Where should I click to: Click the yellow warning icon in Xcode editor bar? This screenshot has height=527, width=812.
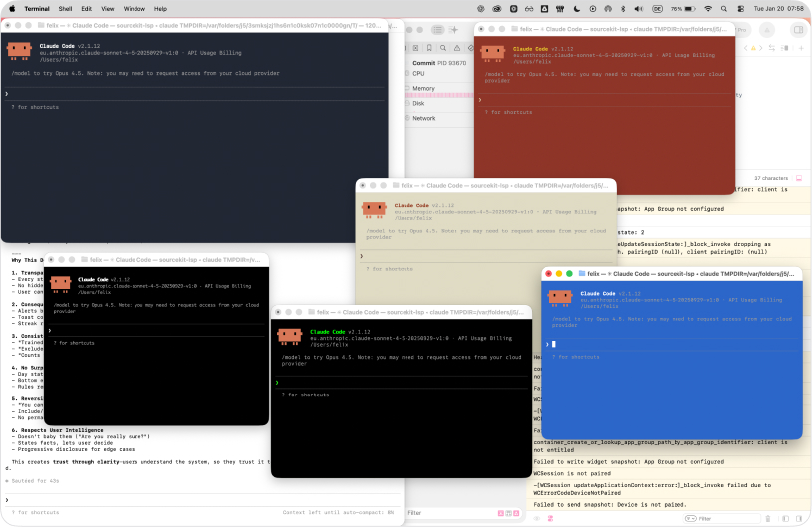tap(753, 48)
